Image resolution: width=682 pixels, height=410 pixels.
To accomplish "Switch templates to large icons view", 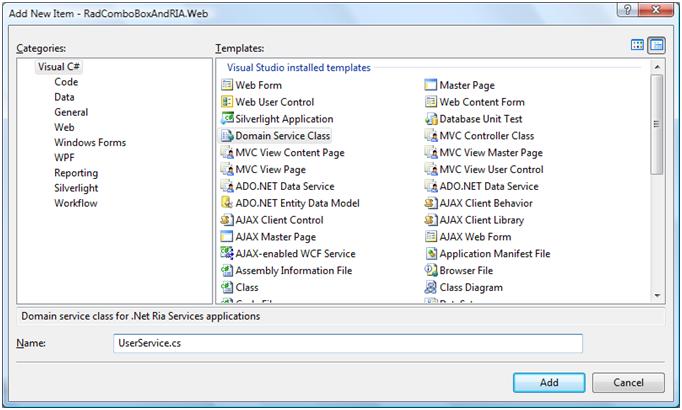I will tap(638, 45).
